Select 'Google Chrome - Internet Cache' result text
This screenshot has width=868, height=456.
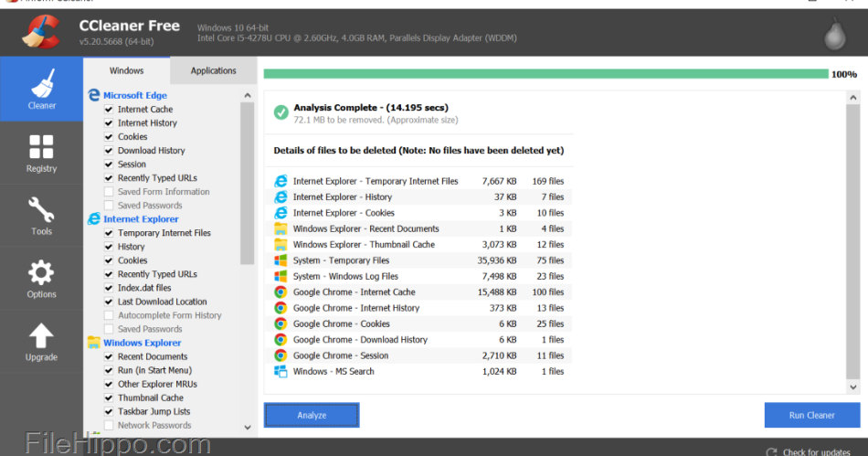point(354,292)
